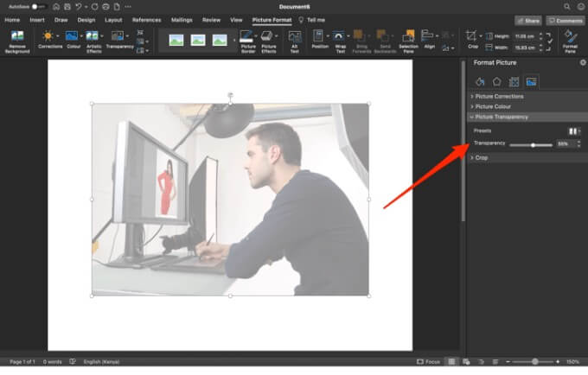The width and height of the screenshot is (588, 375).
Task: Select the Crop tool icon
Action: click(471, 36)
